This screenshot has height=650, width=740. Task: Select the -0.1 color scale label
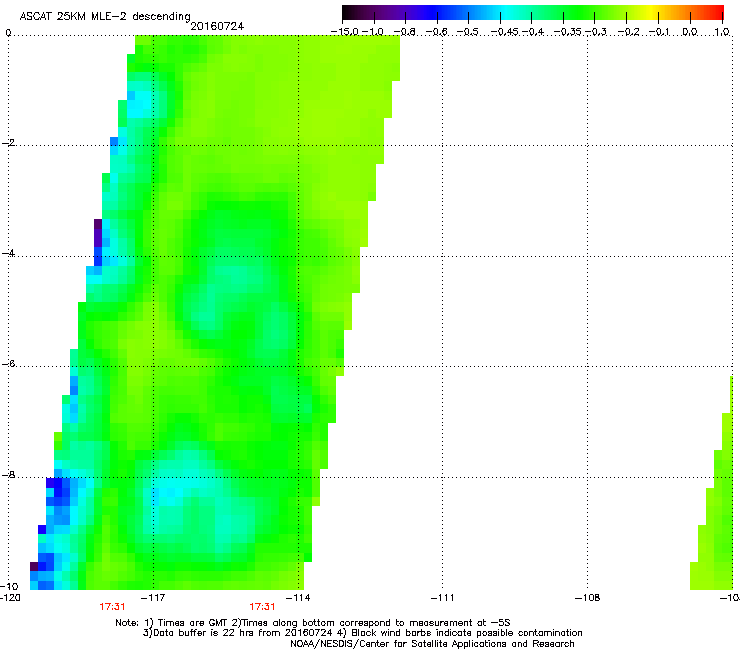[x=659, y=32]
